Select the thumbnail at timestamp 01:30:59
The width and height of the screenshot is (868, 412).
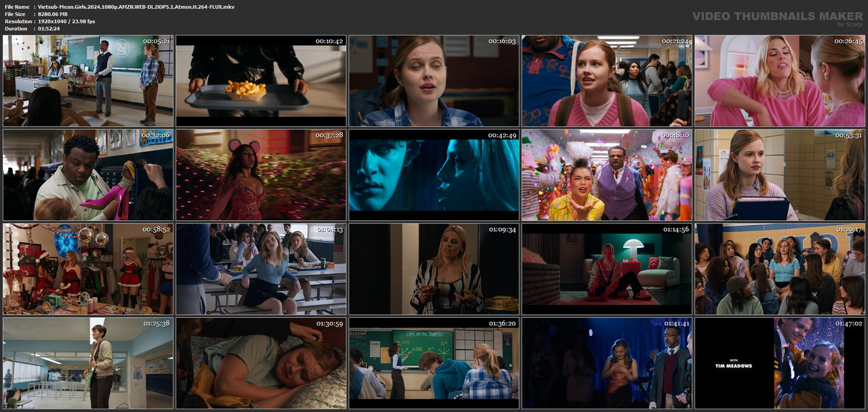(261, 364)
